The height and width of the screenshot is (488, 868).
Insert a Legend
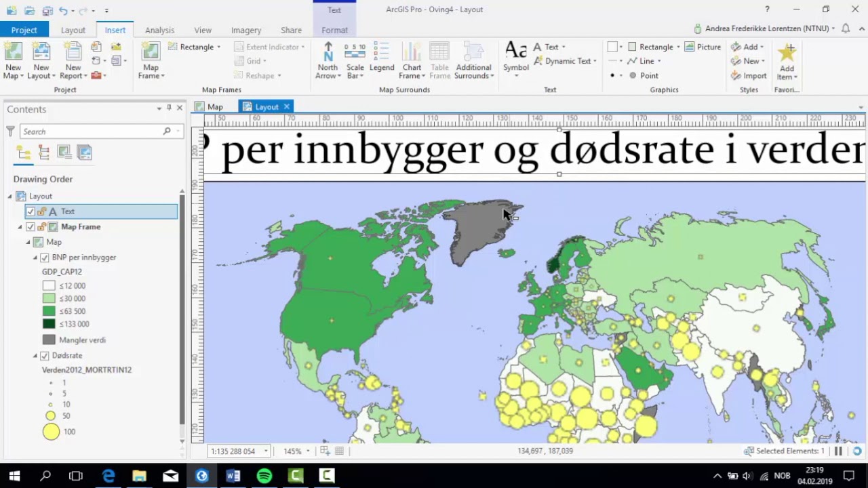pos(381,57)
